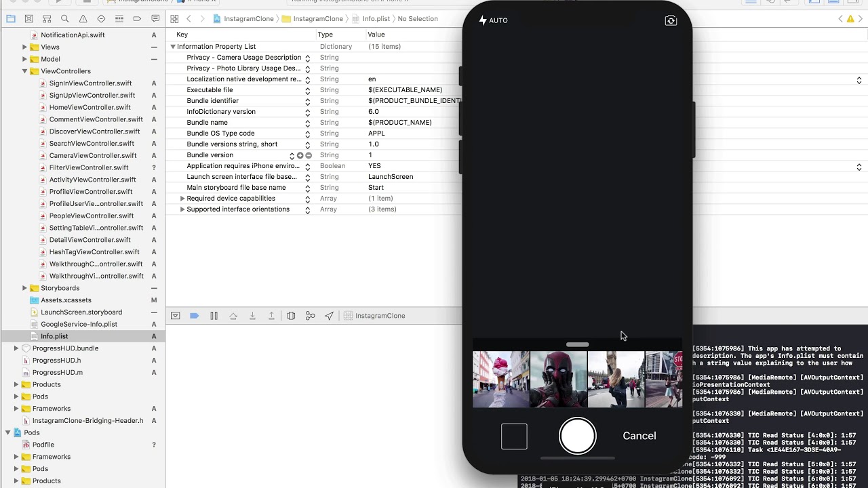This screenshot has height=488, width=868.
Task: Click the Step Into debug icon
Action: (252, 316)
